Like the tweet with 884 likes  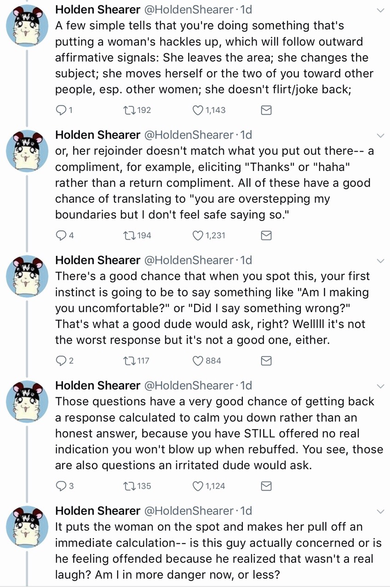pos(198,361)
